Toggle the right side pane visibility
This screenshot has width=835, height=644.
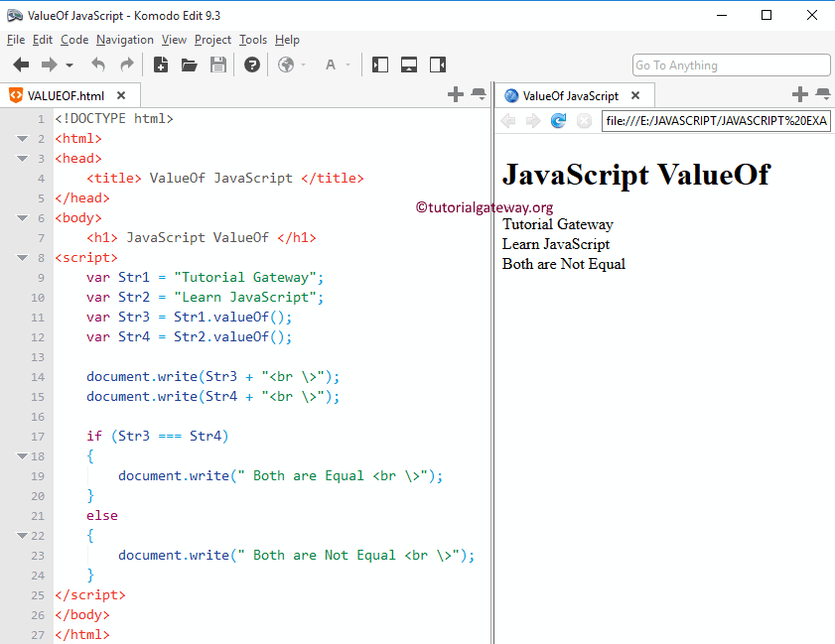pos(438,65)
